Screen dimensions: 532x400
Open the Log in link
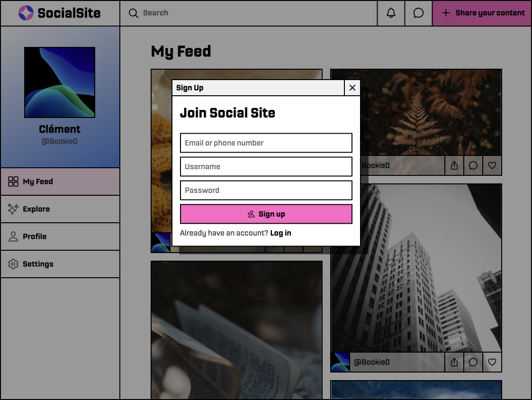tap(280, 233)
